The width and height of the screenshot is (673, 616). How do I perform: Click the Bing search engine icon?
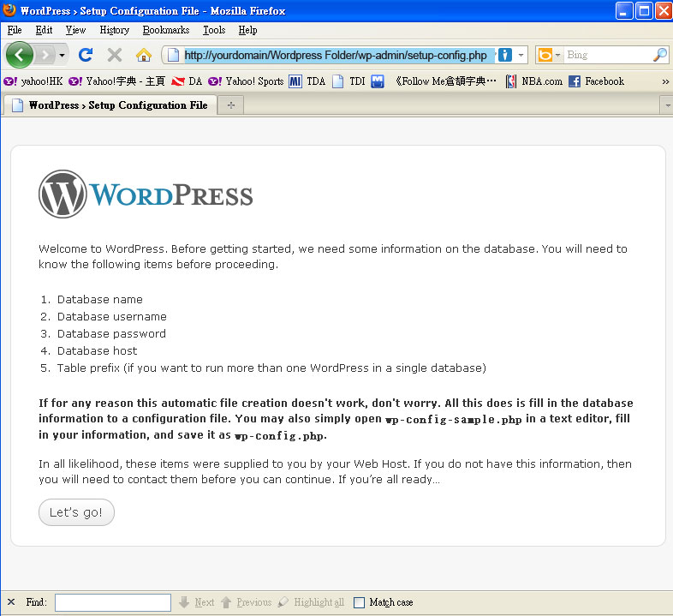[545, 55]
